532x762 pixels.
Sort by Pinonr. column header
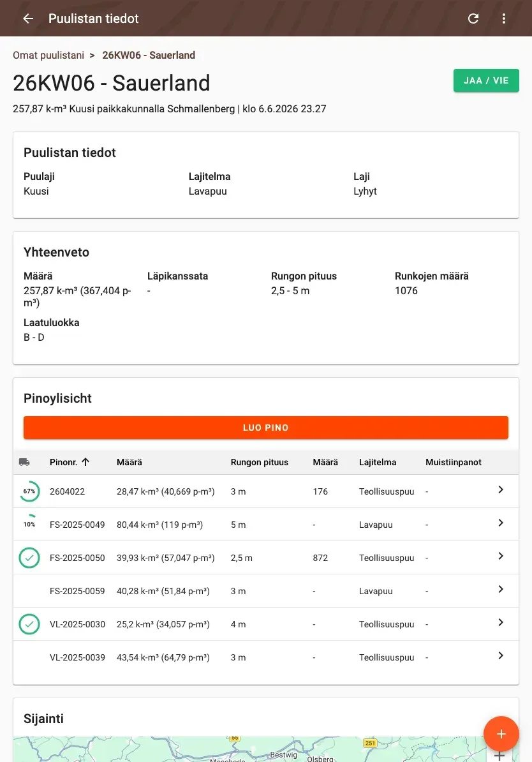[70, 462]
